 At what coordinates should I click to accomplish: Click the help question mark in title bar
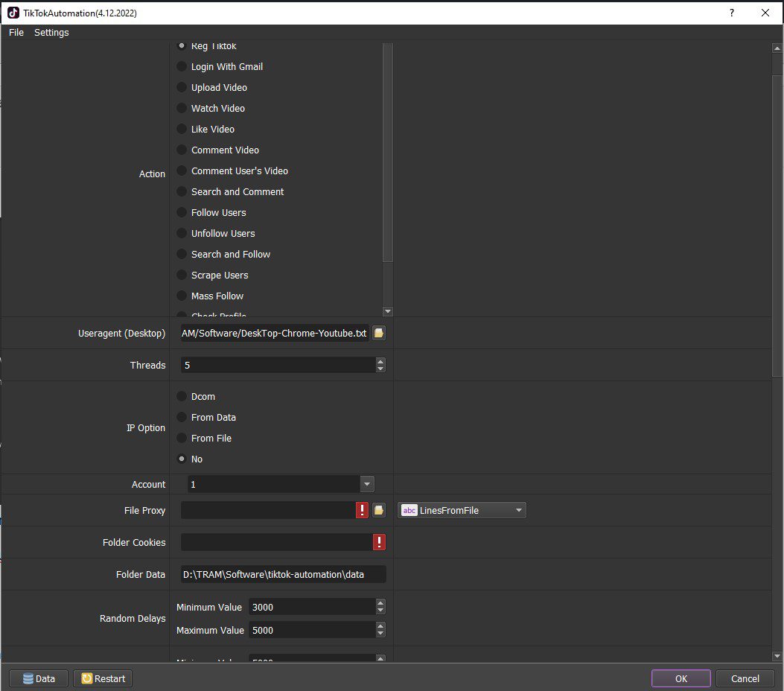tap(731, 13)
